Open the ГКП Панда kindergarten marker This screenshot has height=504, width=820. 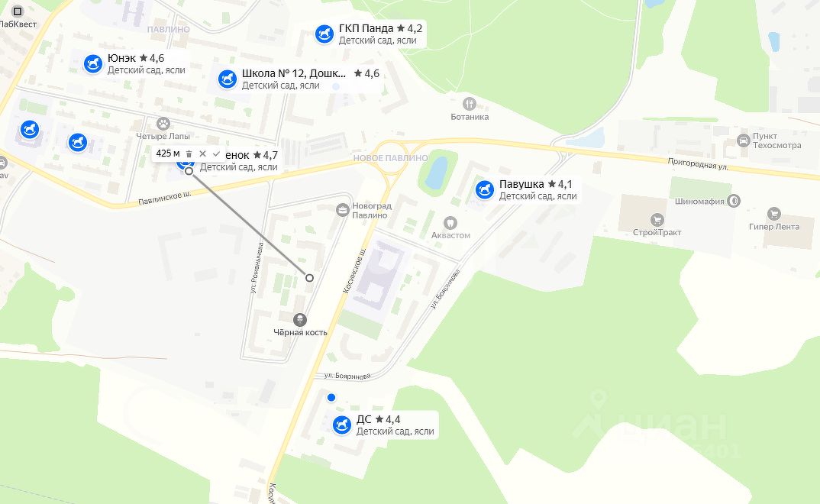pyautogui.click(x=324, y=34)
